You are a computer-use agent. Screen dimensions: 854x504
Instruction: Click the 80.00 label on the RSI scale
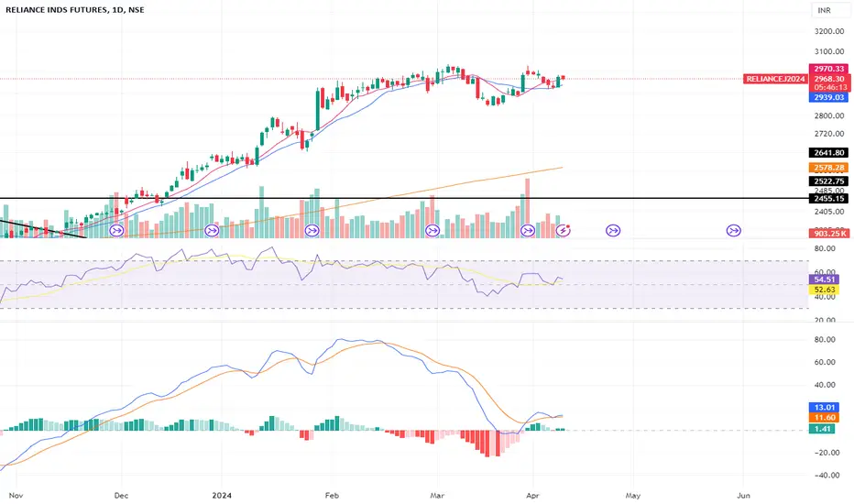tap(825, 248)
